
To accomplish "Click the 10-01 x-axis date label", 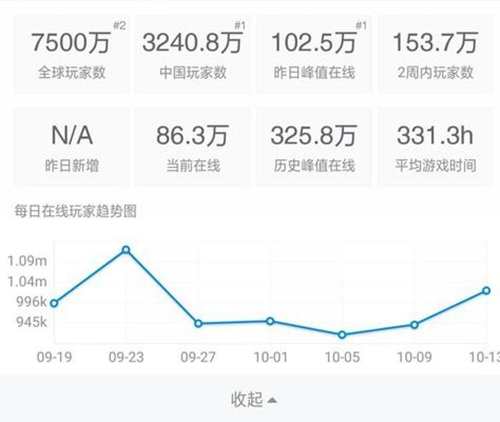I will point(271,357).
